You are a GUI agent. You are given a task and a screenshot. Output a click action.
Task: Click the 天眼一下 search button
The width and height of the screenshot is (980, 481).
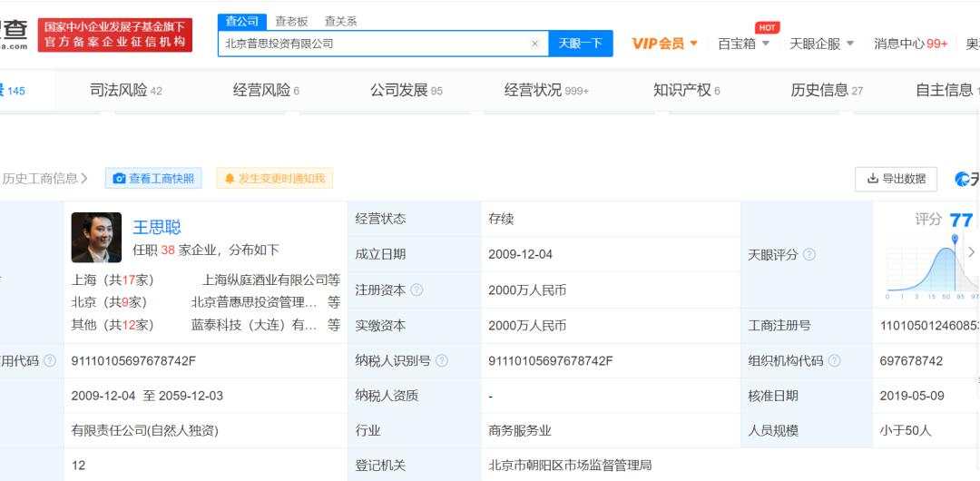[580, 44]
